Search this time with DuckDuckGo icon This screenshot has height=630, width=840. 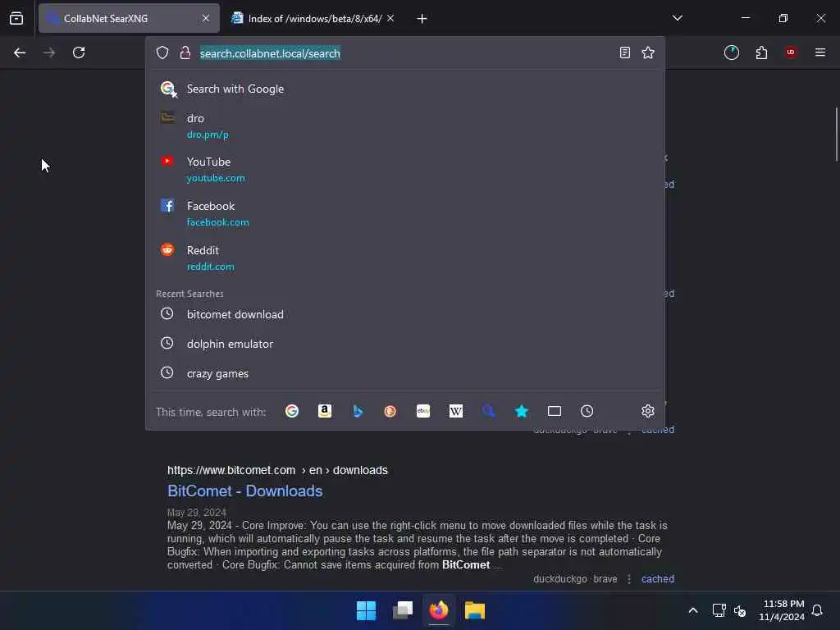(x=390, y=412)
